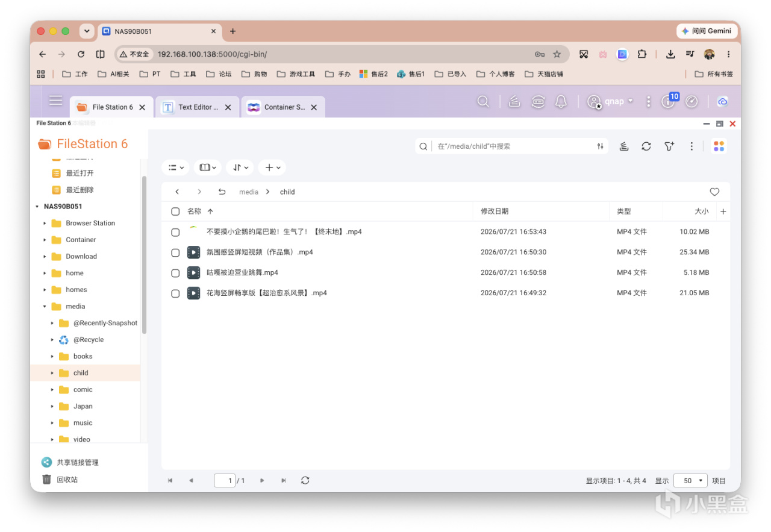The height and width of the screenshot is (532, 771).
Task: Open advanced search filter sliders icon
Action: [x=601, y=146]
